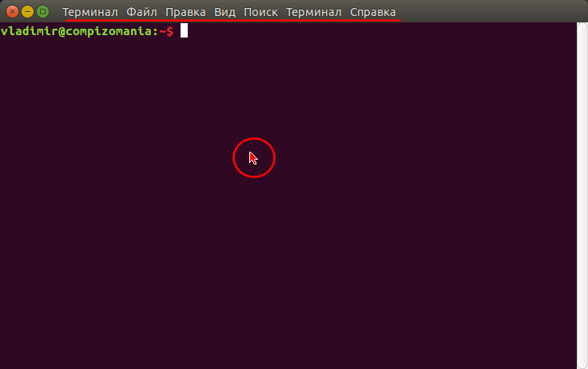Image resolution: width=588 pixels, height=369 pixels.
Task: Click the colon after compizomania in the prompt
Action: click(155, 32)
